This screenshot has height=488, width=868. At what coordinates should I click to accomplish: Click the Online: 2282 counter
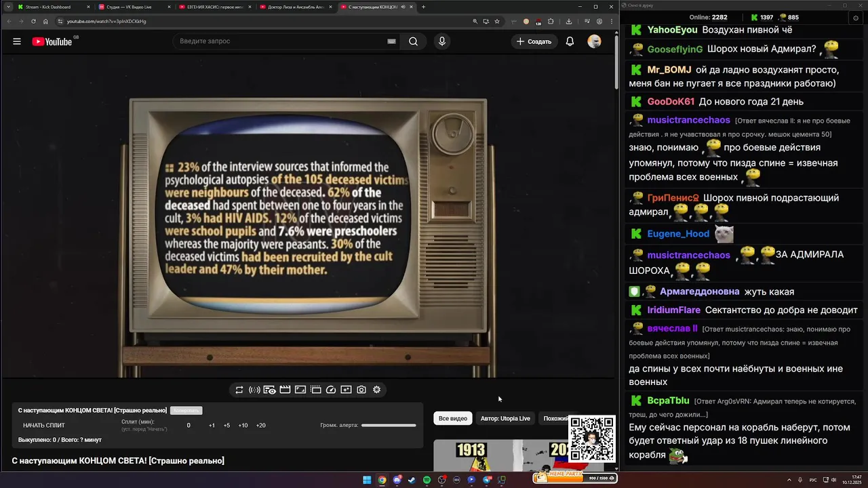tap(708, 18)
